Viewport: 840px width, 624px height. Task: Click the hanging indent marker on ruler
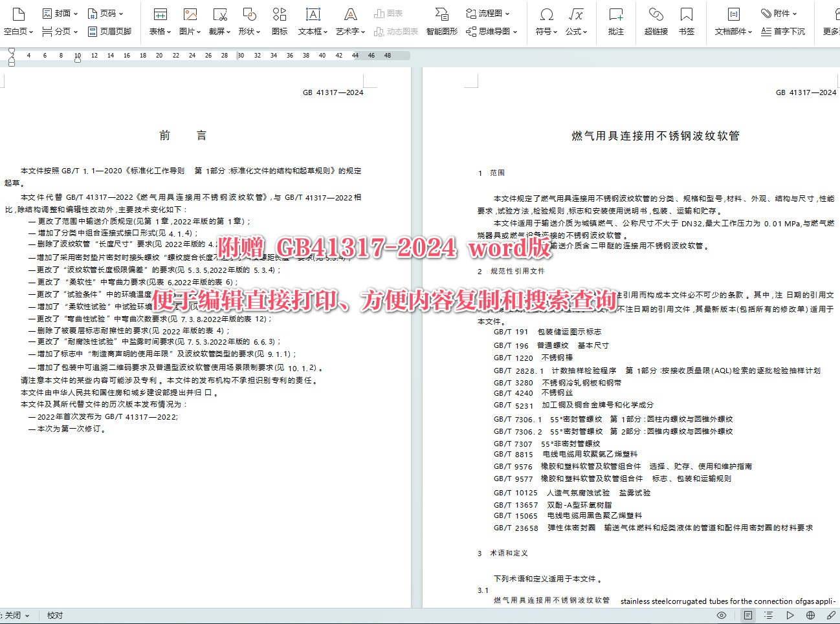click(11, 58)
